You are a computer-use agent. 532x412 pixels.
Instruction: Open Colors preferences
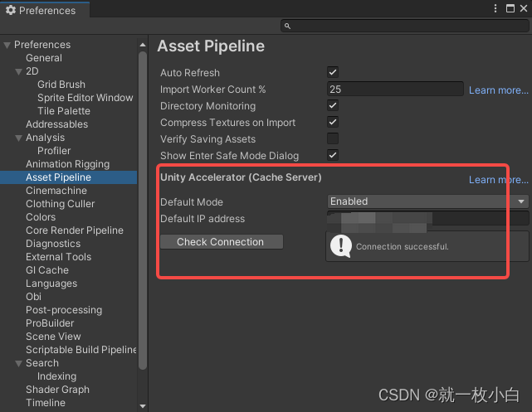(41, 217)
